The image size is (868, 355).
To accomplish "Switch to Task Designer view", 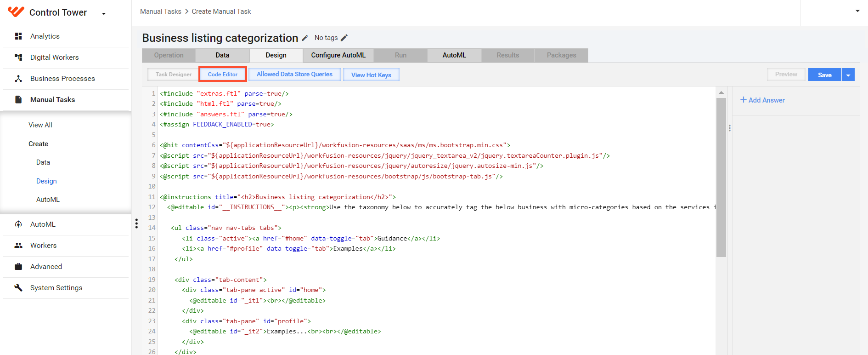I will 173,74.
